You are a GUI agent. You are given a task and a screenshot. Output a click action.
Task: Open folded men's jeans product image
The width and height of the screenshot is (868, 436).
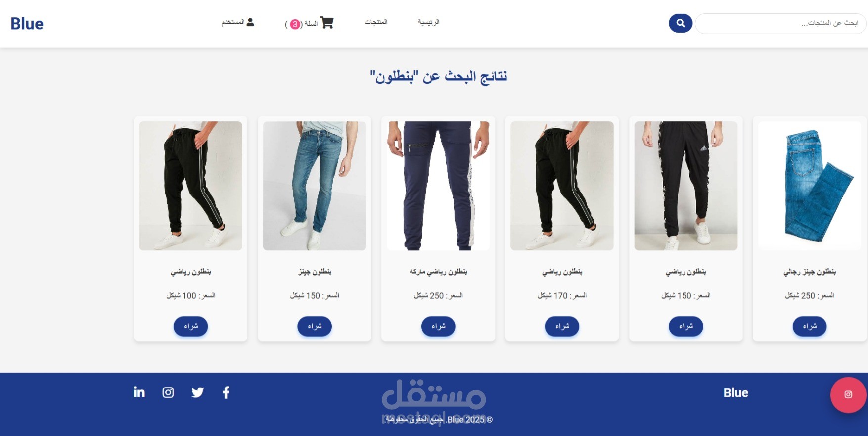pyautogui.click(x=810, y=186)
